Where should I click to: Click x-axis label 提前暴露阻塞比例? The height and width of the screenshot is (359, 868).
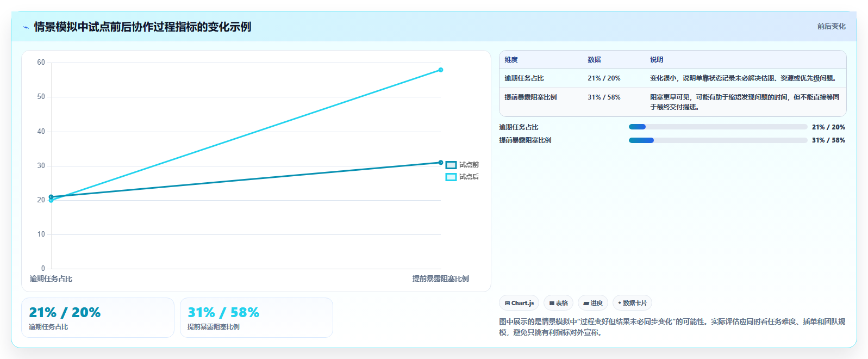click(441, 278)
